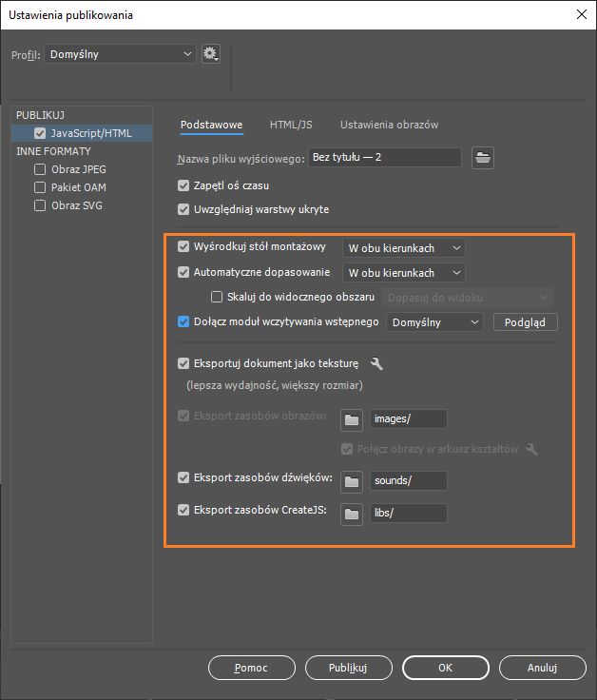Open texture export settings wrench icon
597x700 pixels.
tap(376, 363)
